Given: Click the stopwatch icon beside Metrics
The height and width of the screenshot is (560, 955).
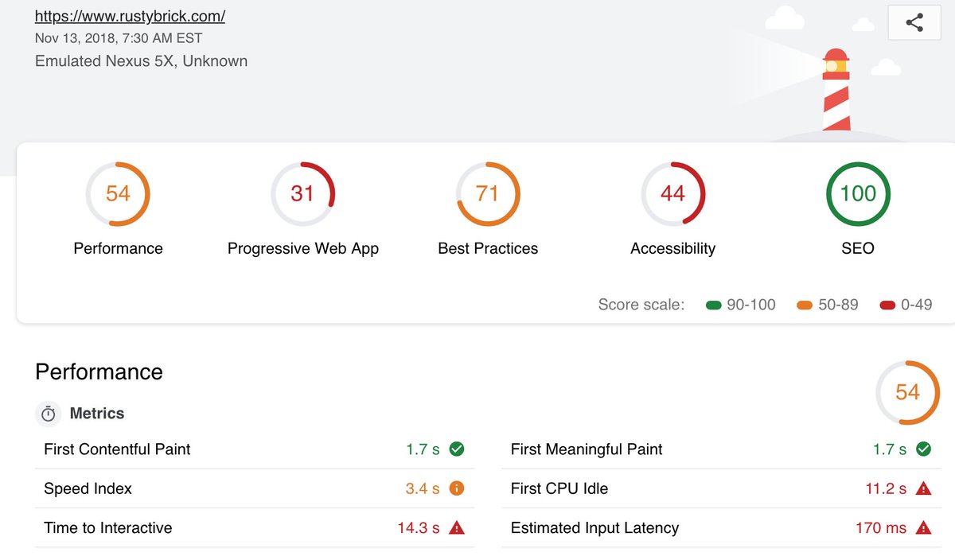Looking at the screenshot, I should 49,414.
